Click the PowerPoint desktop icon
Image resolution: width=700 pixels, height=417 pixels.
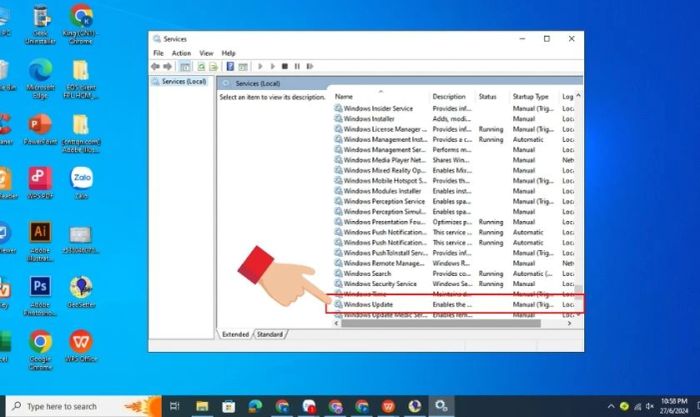click(x=40, y=129)
